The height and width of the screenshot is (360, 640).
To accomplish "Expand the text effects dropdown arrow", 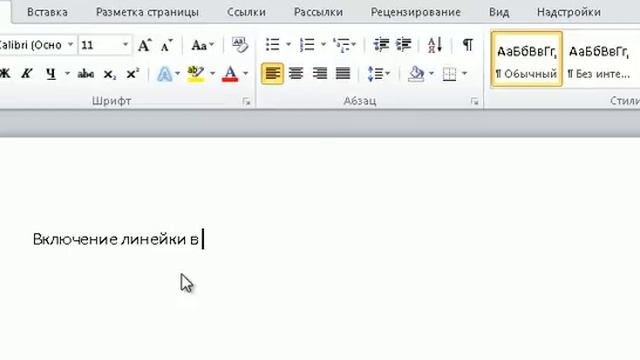I will [177, 73].
